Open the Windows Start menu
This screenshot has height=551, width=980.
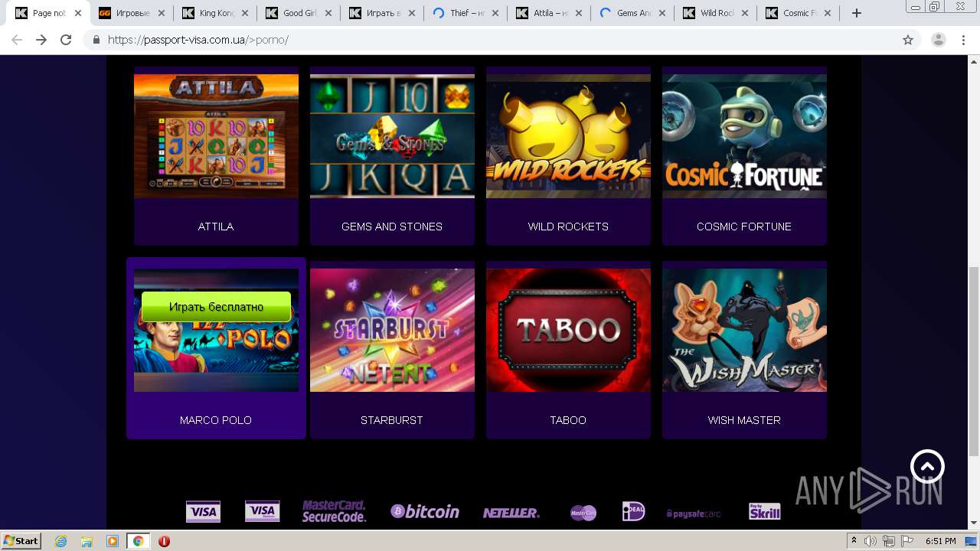[x=21, y=541]
